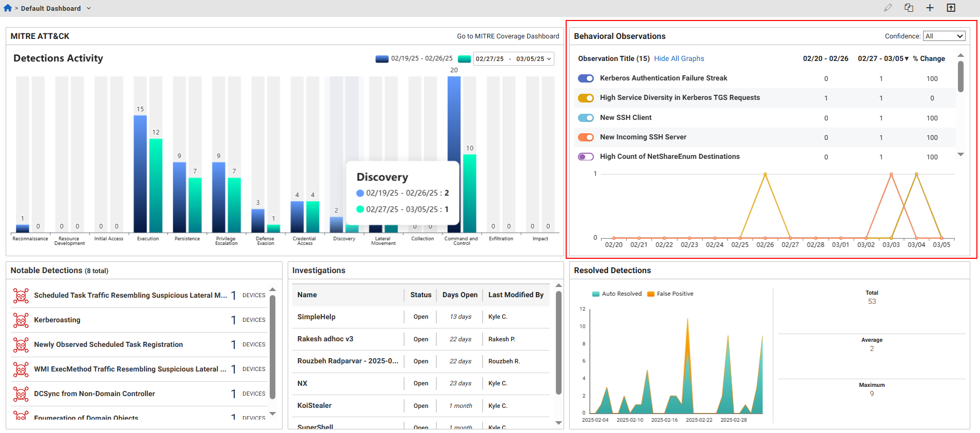Open the Default Dashboard dropdown
Screen dimensions: 980x433
(89, 9)
